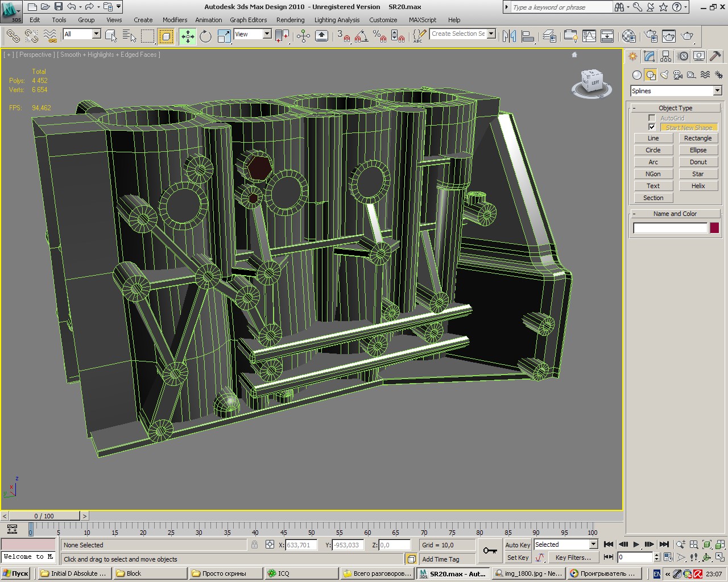Collapse the Object Type rollout

[675, 108]
